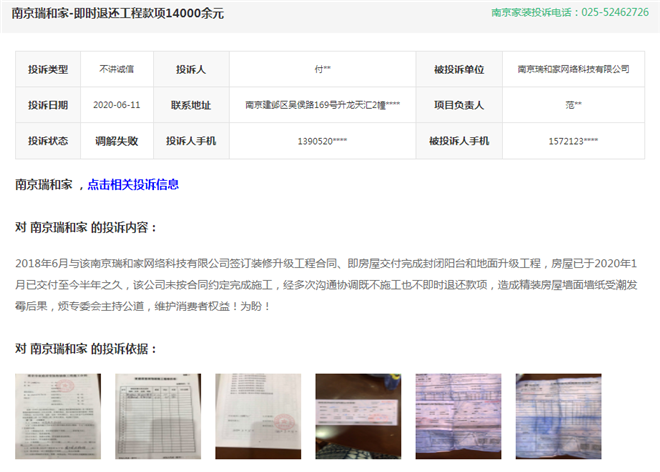Select the company name 南京瑞和家网络科技有限公司 cell

tap(573, 70)
